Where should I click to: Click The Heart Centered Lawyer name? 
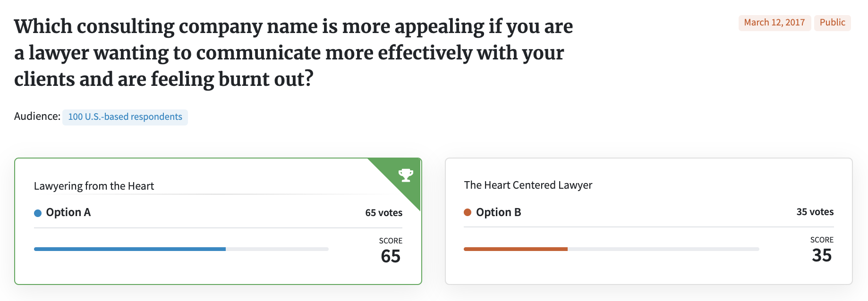(528, 185)
